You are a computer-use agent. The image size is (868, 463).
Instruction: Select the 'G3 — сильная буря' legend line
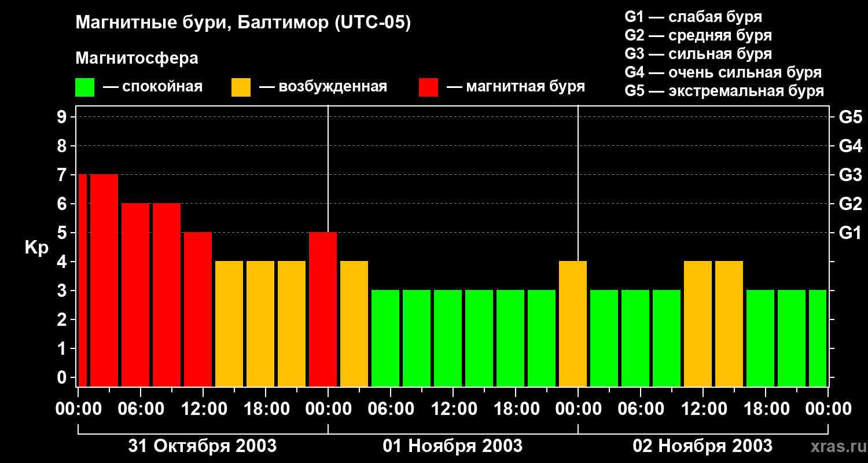tap(698, 54)
